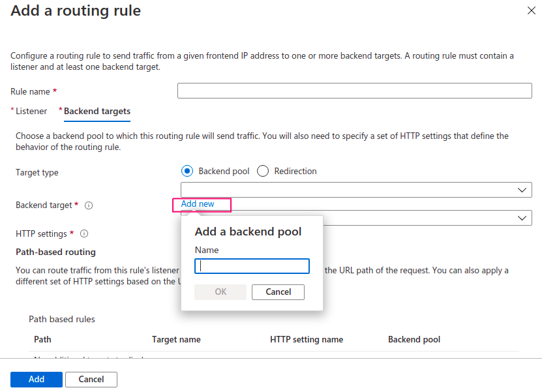Switch to the Listener tab

click(x=31, y=112)
